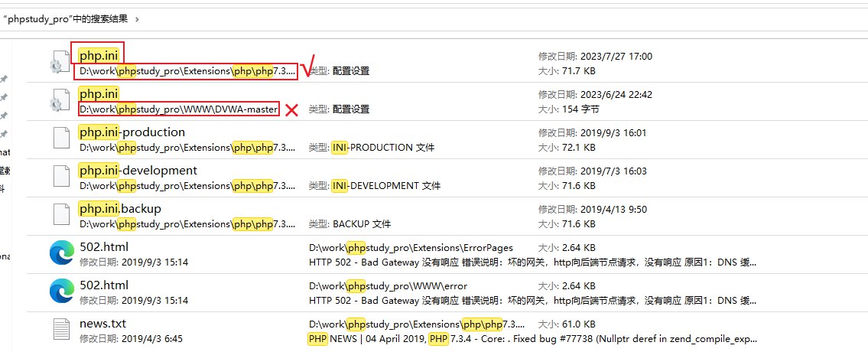This screenshot has height=352, width=868.
Task: Click the text document icon beside news.txt
Action: [61, 329]
